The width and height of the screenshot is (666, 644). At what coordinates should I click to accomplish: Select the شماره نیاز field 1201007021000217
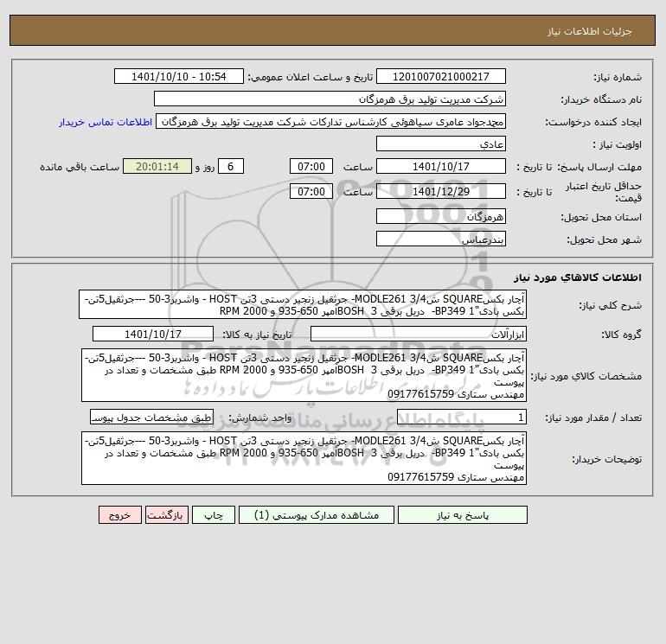click(x=441, y=76)
